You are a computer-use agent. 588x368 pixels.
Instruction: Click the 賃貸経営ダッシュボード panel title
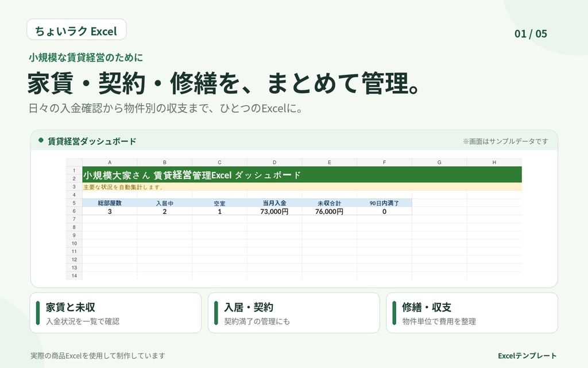[92, 141]
